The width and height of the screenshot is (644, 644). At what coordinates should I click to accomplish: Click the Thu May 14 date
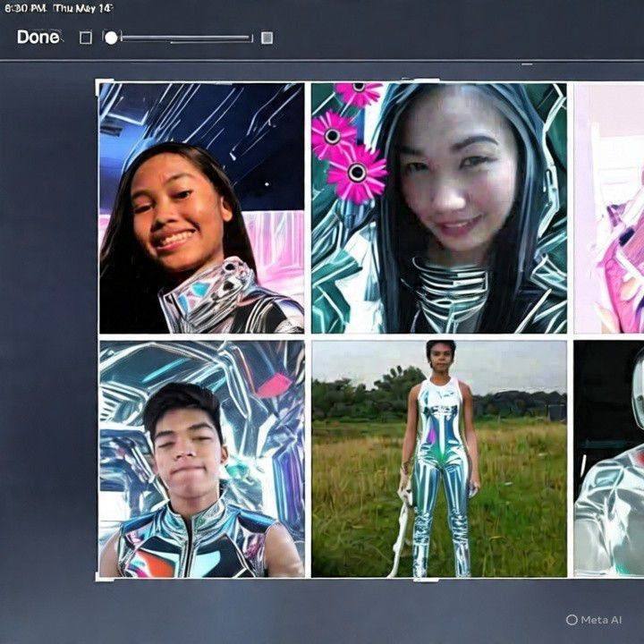(x=83, y=9)
